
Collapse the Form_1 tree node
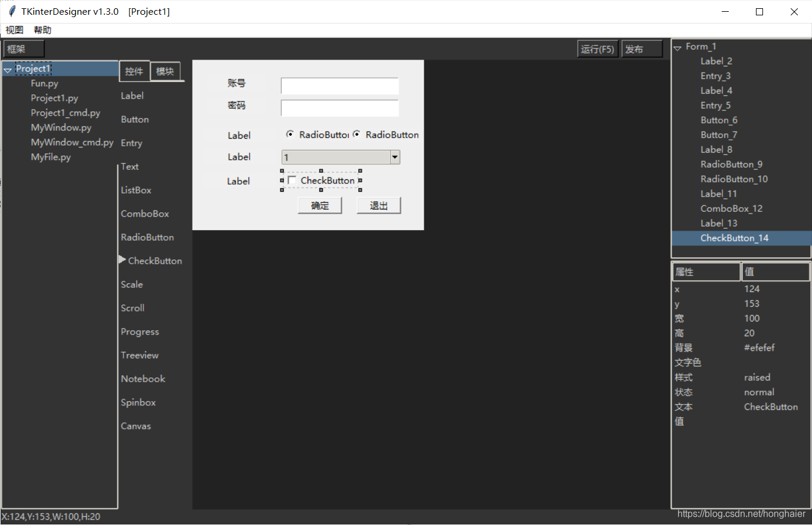tap(677, 48)
